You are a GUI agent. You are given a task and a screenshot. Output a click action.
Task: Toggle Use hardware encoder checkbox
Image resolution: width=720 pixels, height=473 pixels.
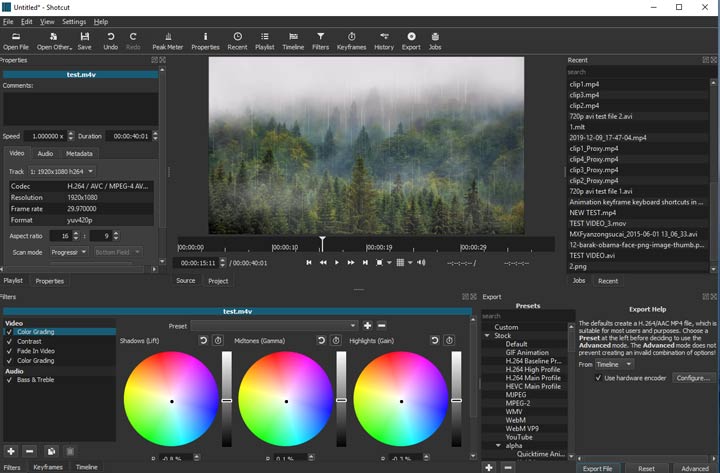tap(598, 378)
